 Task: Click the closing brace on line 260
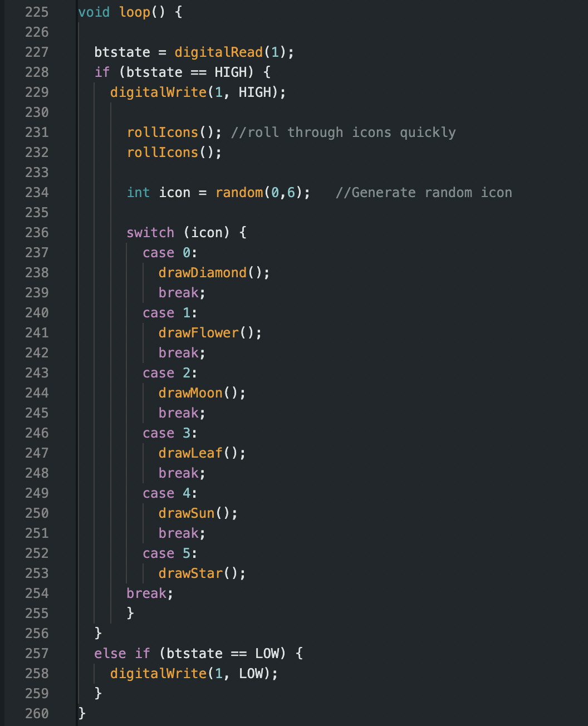(x=81, y=713)
